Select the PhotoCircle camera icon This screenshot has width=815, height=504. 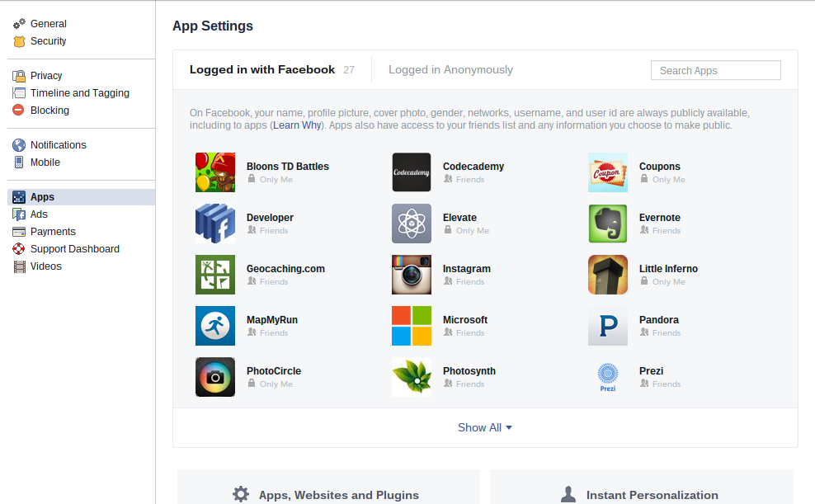[215, 377]
